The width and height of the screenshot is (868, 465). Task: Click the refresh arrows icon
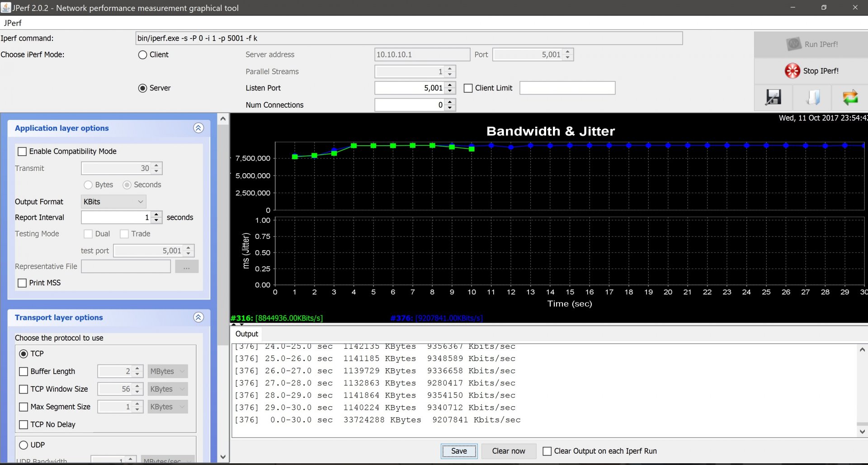pyautogui.click(x=850, y=97)
